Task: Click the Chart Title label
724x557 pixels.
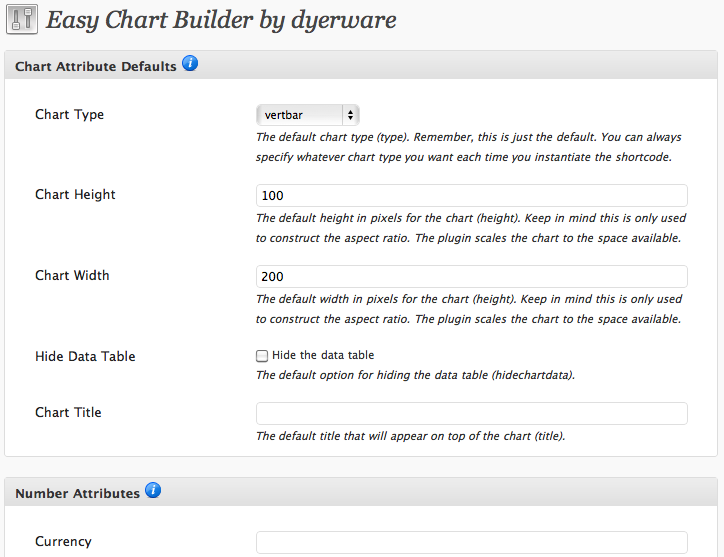Action: [x=68, y=412]
